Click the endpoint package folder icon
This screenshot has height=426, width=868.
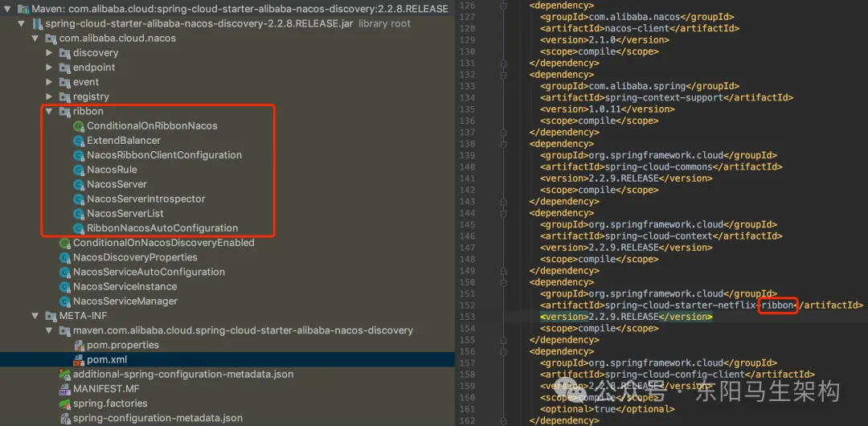click(65, 67)
